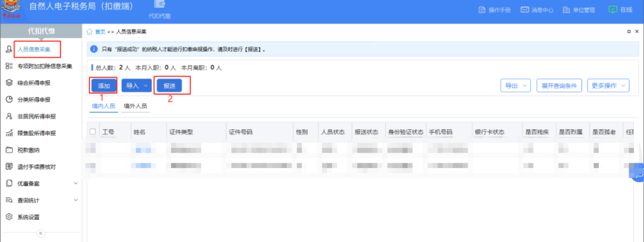This screenshot has height=242, width=644.
Task: Expand 优惠备案 sidebar menu
Action: point(41,184)
